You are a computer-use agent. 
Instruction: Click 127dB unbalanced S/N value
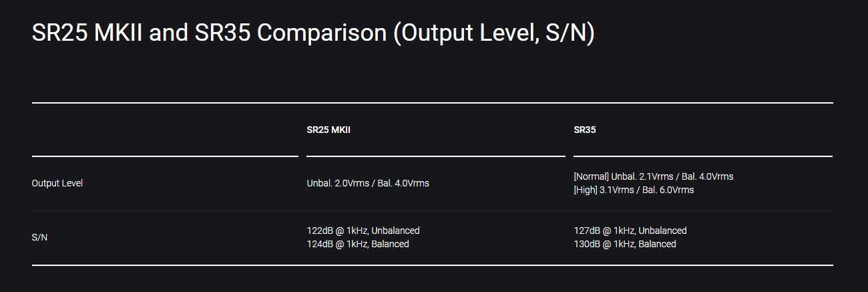point(630,231)
